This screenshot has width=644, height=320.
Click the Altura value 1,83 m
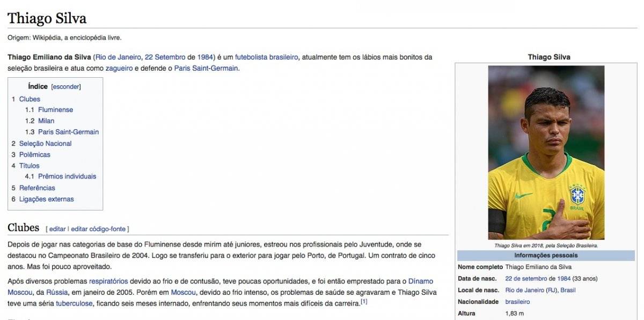point(515,313)
